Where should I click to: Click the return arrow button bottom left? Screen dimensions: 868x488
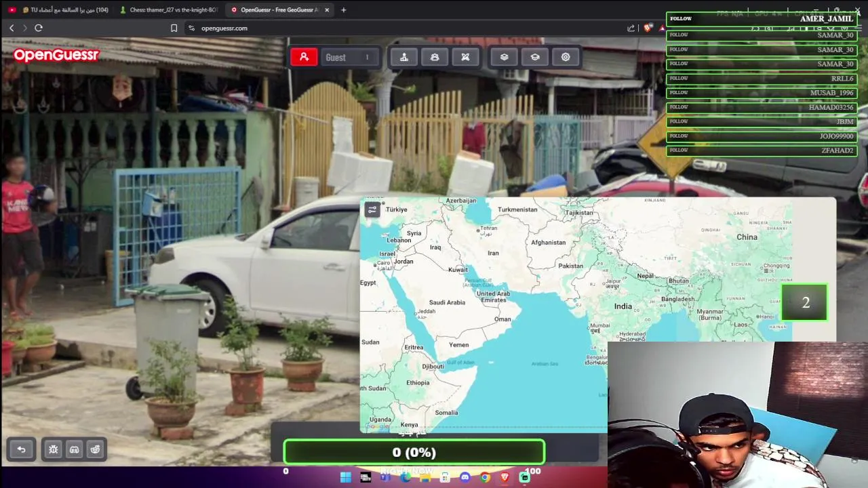[x=21, y=449]
